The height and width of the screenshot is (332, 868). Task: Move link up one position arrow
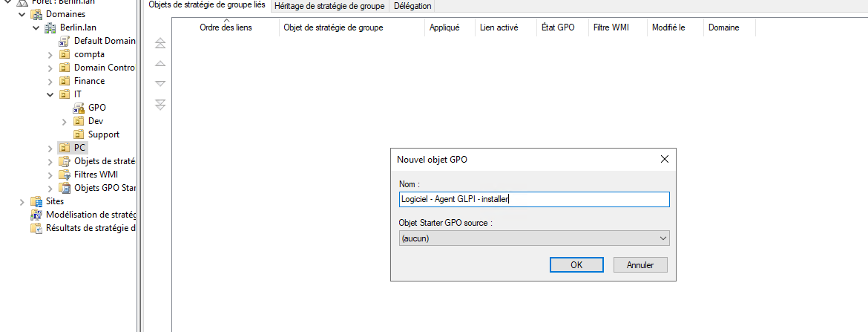point(160,65)
